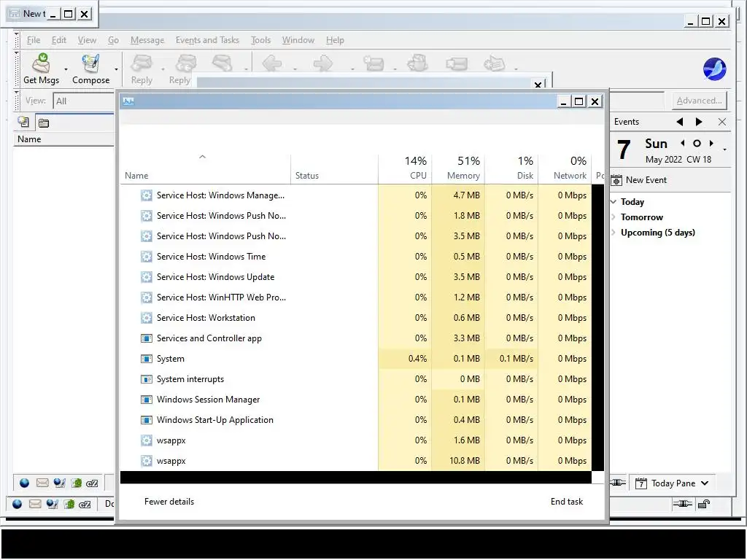This screenshot has height=560, width=747.
Task: Click the greyed-out Go Forward arrow icon
Action: click(323, 63)
